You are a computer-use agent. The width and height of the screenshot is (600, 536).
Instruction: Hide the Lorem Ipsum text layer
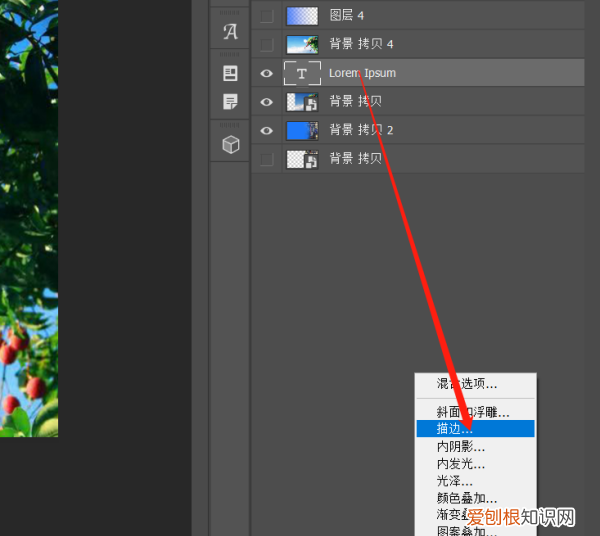click(x=267, y=73)
